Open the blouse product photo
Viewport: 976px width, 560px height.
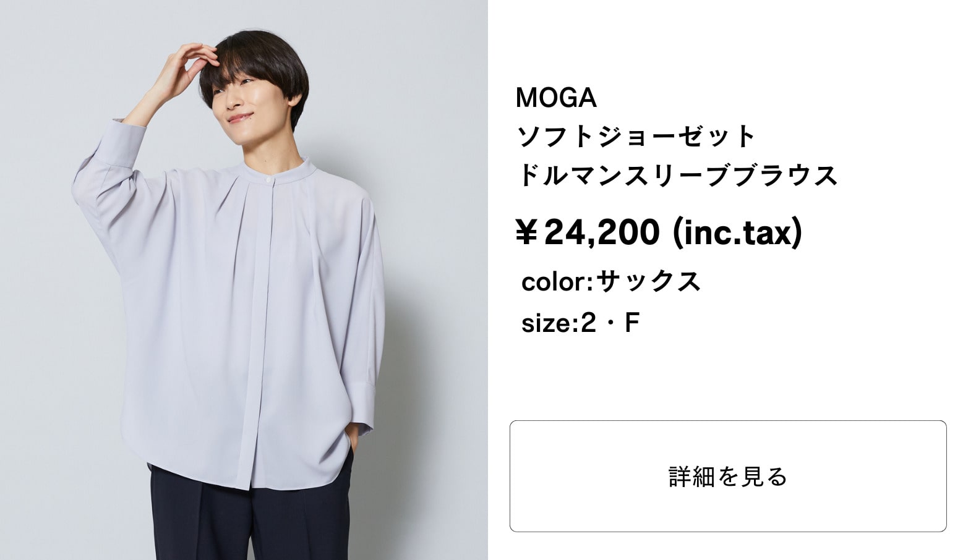coord(244,280)
